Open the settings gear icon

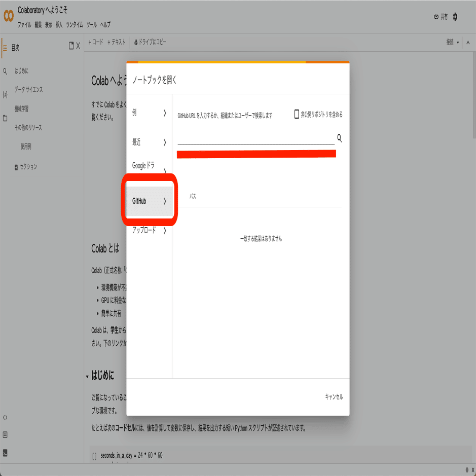(455, 17)
